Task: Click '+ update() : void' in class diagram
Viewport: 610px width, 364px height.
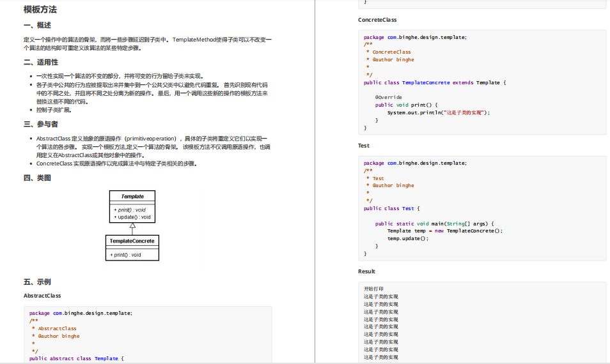Action: (132, 217)
